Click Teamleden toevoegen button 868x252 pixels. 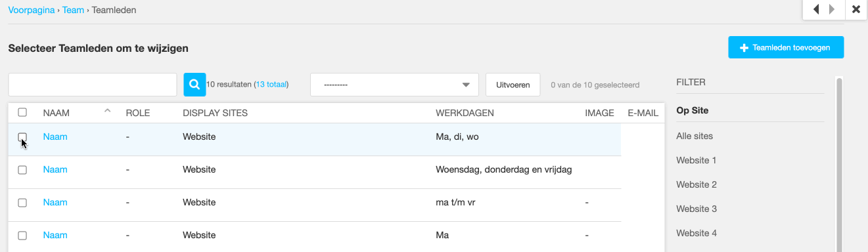(786, 47)
